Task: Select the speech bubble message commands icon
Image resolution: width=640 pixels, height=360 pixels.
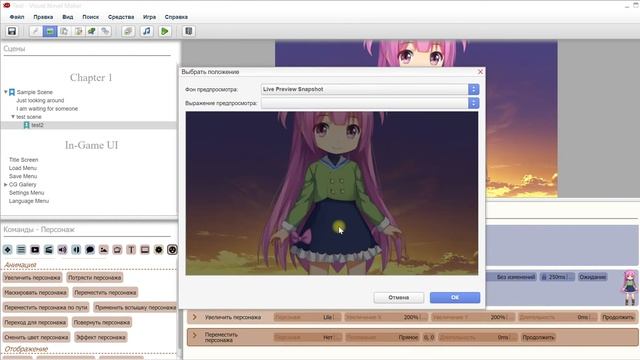Action: (x=90, y=249)
